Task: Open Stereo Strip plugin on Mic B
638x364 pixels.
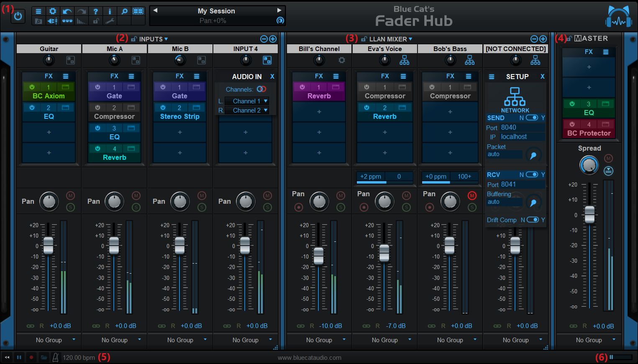Action: (180, 116)
